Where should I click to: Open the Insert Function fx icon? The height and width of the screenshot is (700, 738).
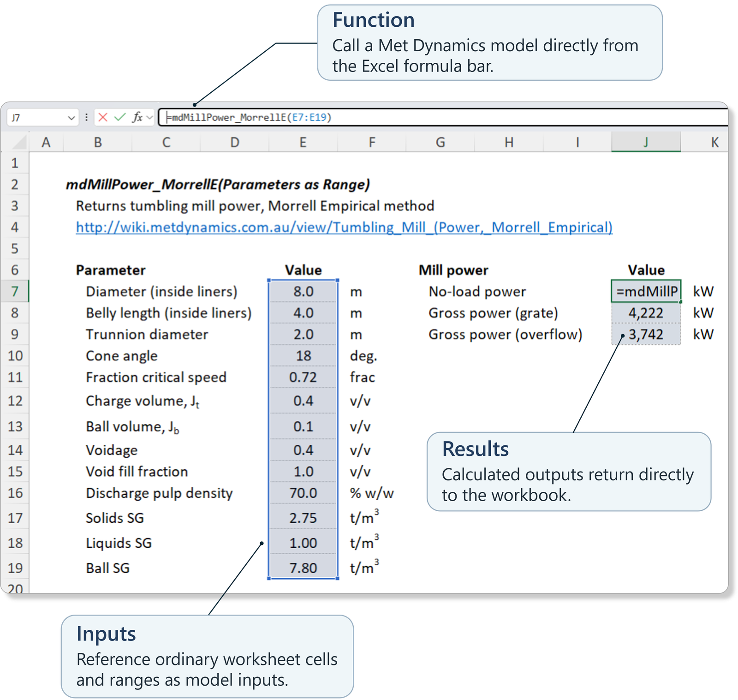[x=137, y=117]
